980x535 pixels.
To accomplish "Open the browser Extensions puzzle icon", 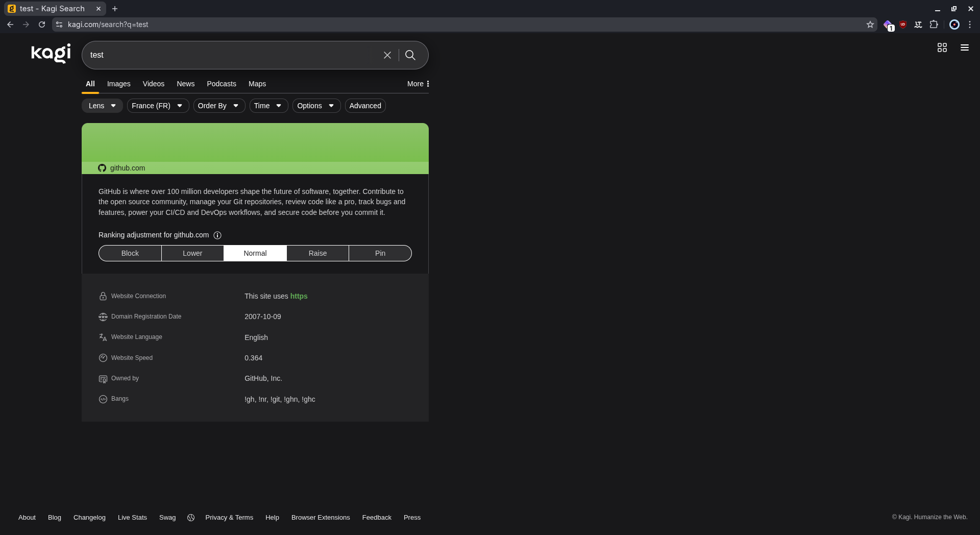I will pyautogui.click(x=934, y=25).
